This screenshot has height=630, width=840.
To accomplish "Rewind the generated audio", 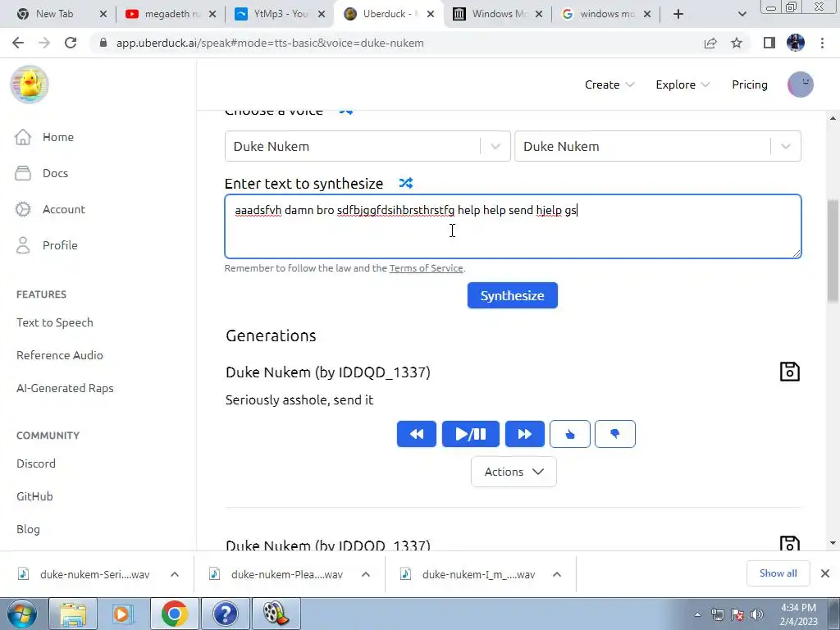I will click(416, 434).
